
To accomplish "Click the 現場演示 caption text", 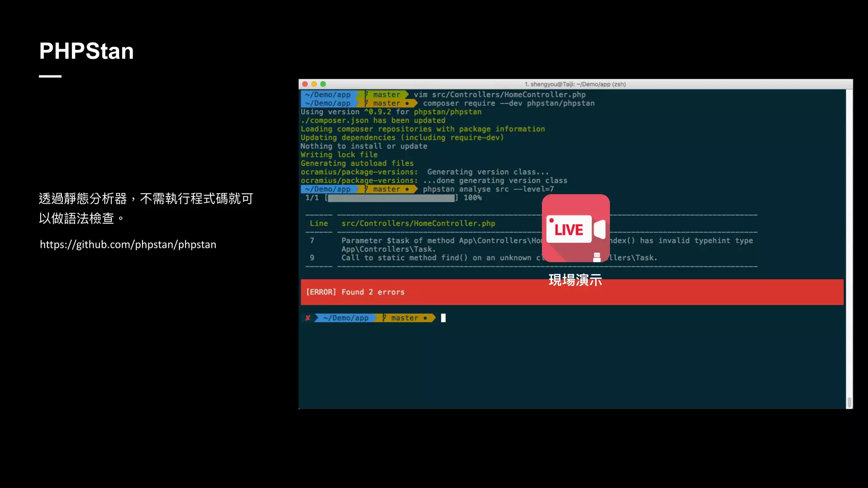I will 575,280.
